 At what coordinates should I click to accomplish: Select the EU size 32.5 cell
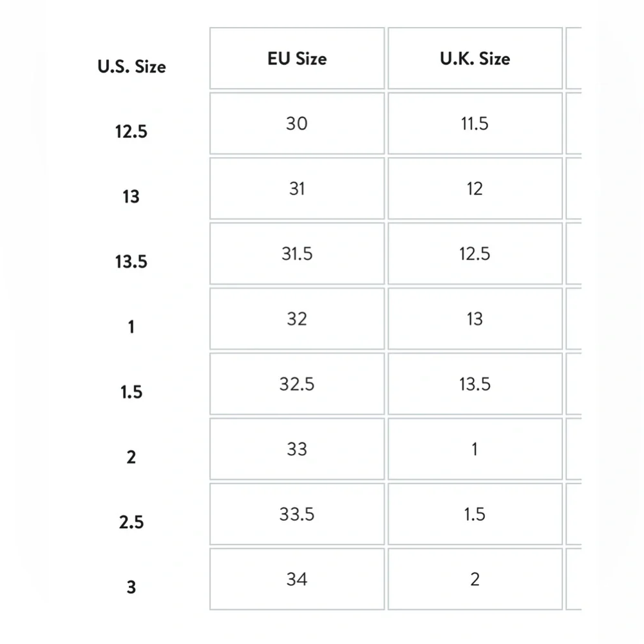click(297, 384)
